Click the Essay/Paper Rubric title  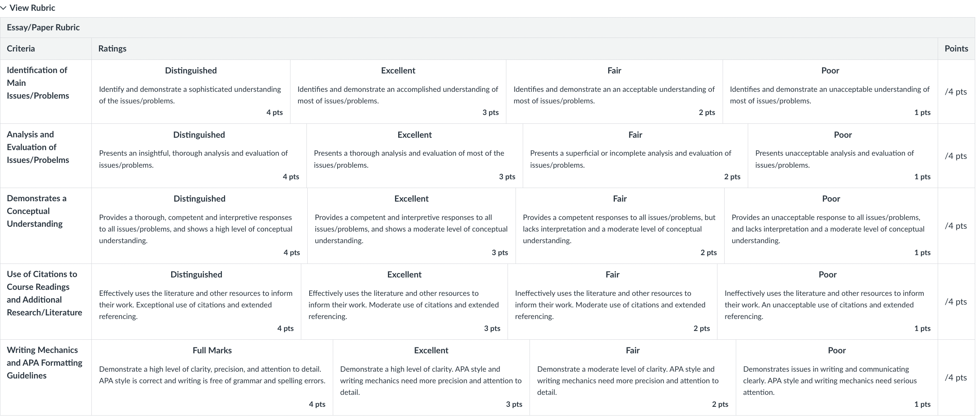43,28
